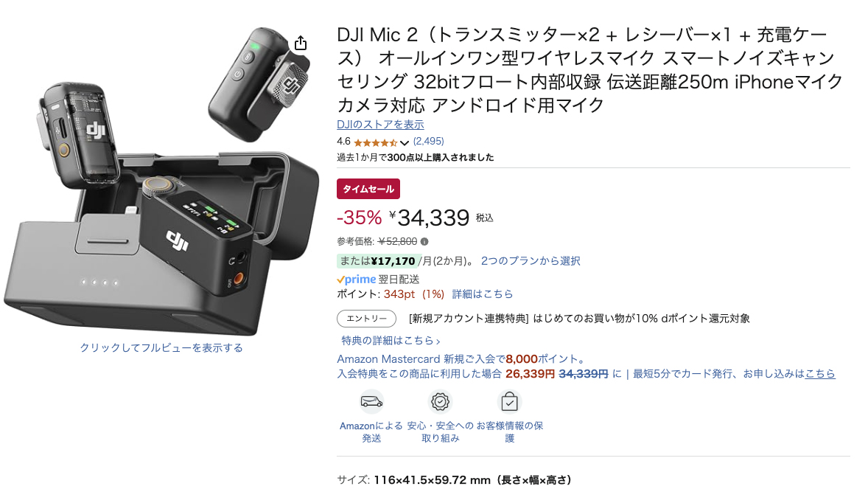Click the share icon above the product image
The image size is (868, 489).
pos(301,43)
